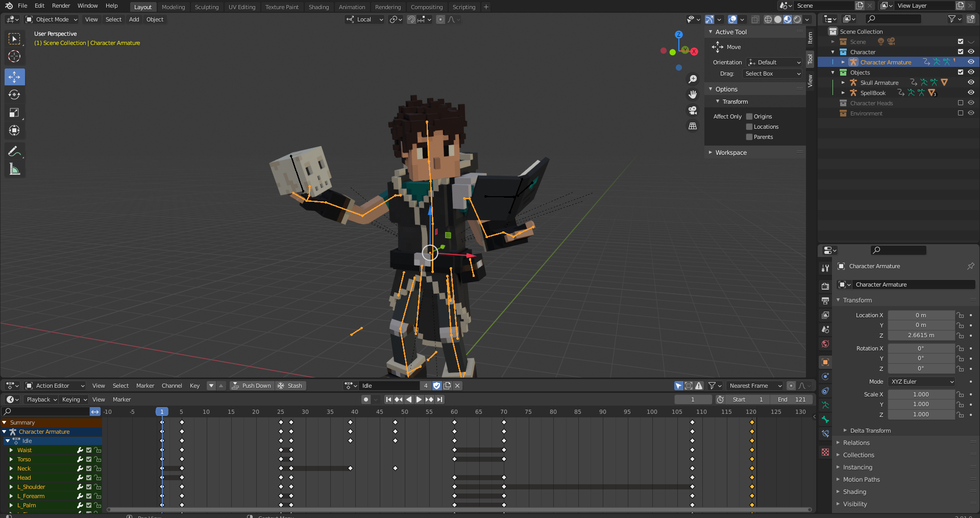Toggle the camera view icon
Screen dimensions: 980x518
693,110
